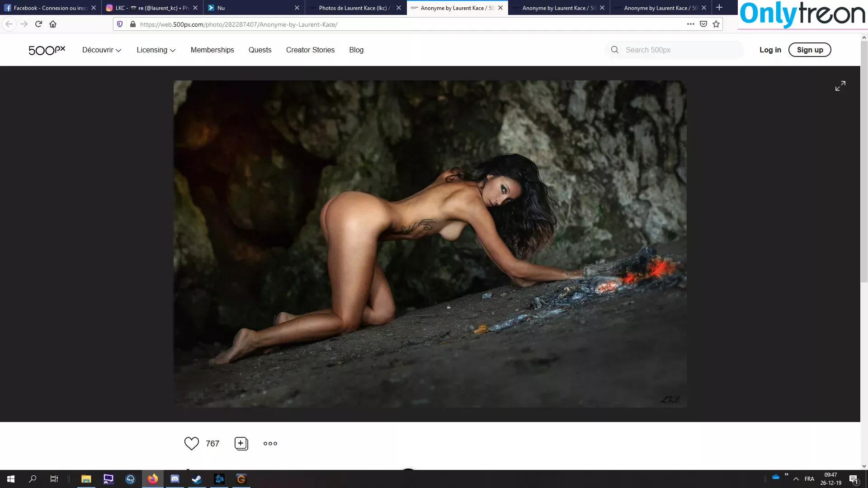Like the photo with heart icon

coord(192,443)
